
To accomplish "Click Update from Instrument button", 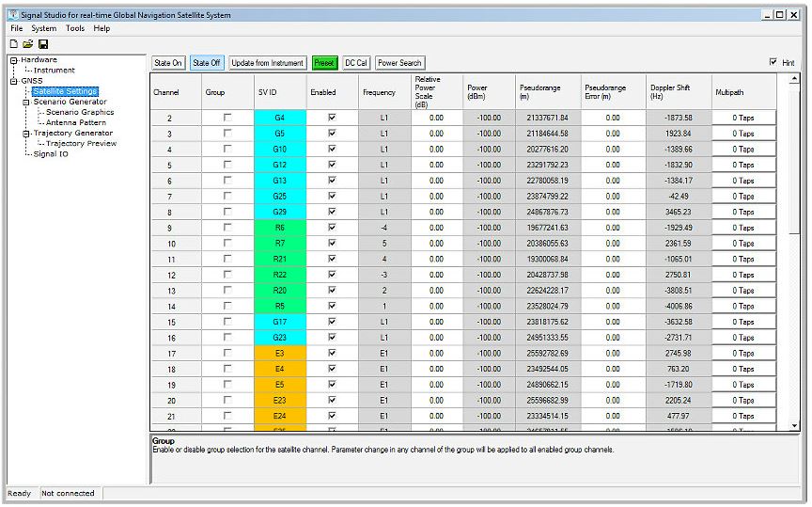I will tap(267, 63).
